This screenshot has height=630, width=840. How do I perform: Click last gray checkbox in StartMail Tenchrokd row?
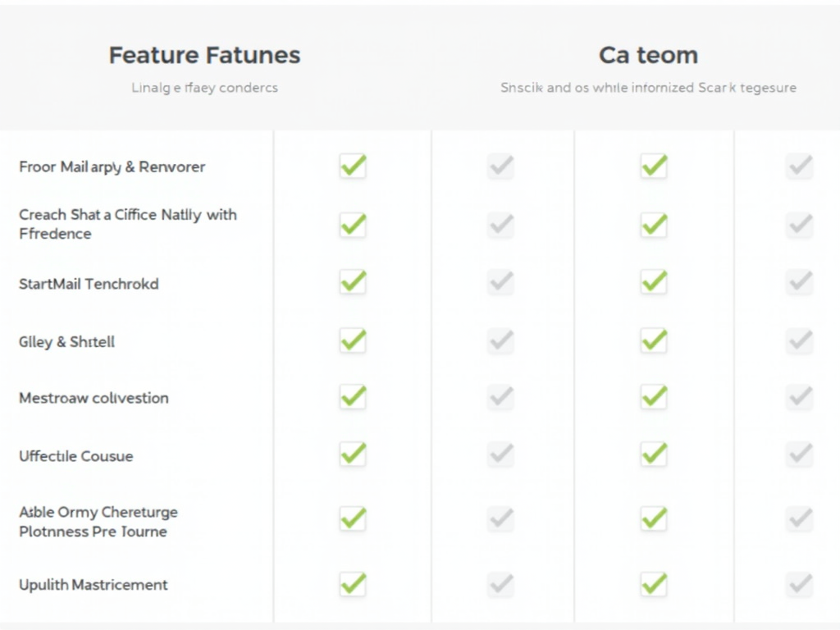tap(799, 282)
